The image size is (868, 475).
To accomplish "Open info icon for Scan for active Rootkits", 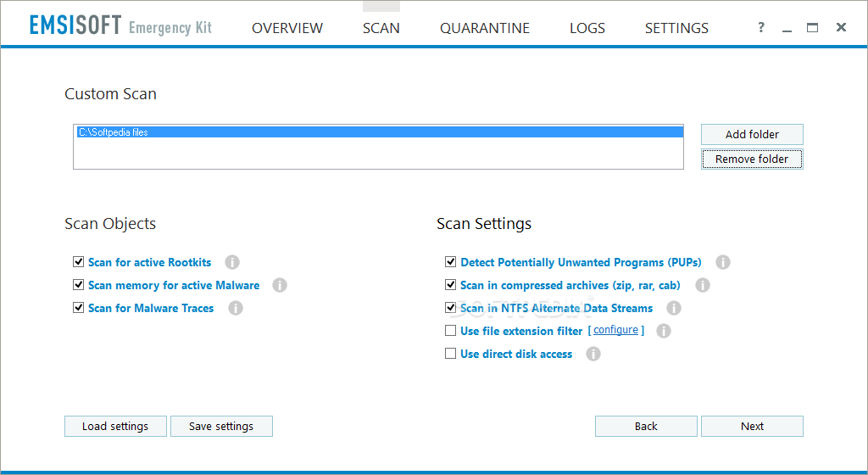I will click(232, 262).
